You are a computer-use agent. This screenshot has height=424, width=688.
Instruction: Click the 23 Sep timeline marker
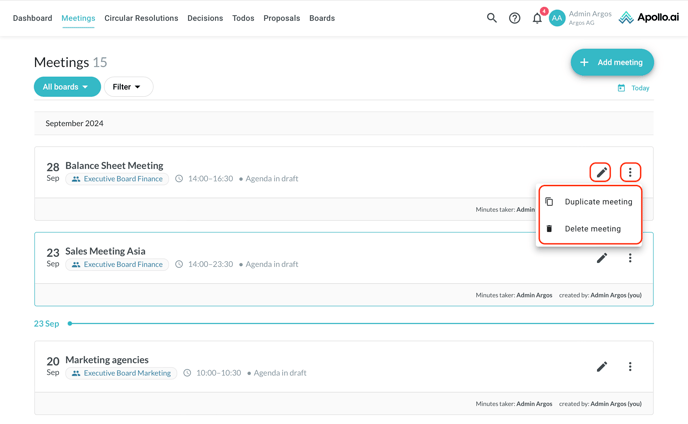click(70, 324)
